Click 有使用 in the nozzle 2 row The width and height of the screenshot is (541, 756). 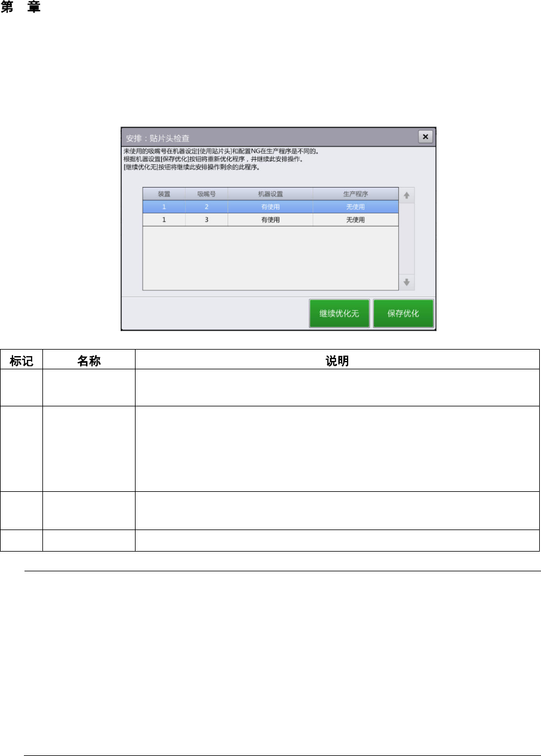pos(270,207)
